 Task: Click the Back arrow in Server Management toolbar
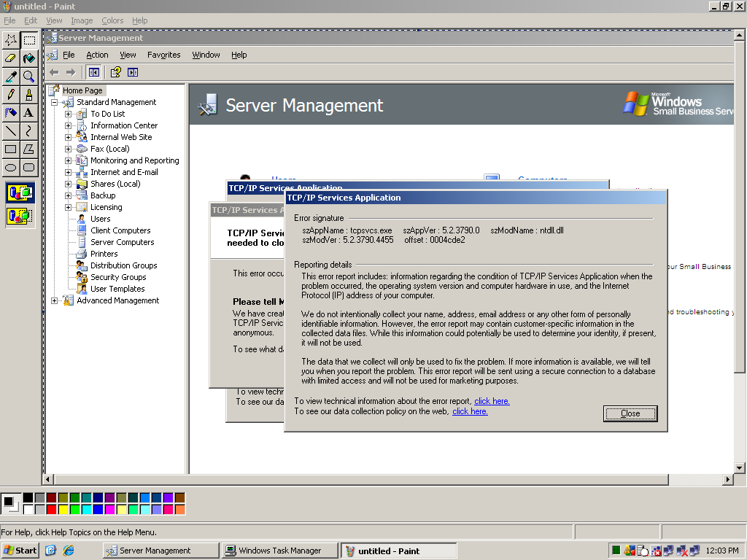pos(54,72)
